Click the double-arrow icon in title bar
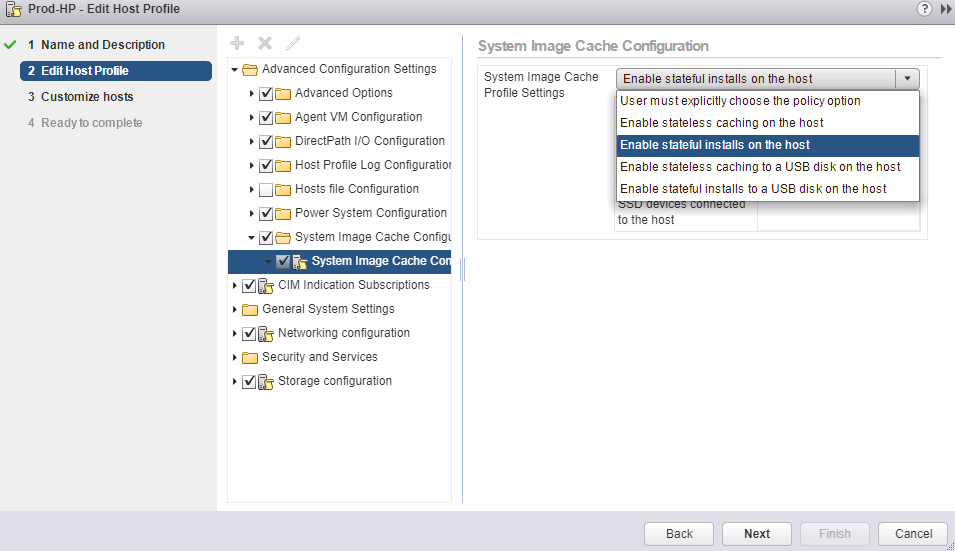955x551 pixels. point(945,9)
